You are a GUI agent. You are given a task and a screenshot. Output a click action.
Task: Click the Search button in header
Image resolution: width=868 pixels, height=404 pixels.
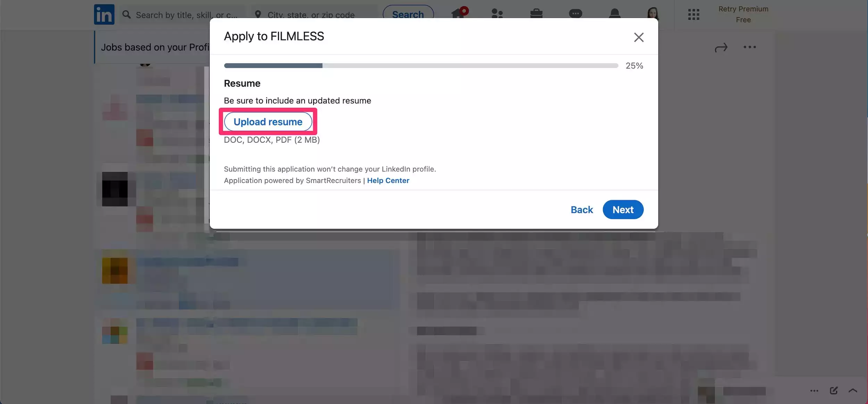(408, 15)
